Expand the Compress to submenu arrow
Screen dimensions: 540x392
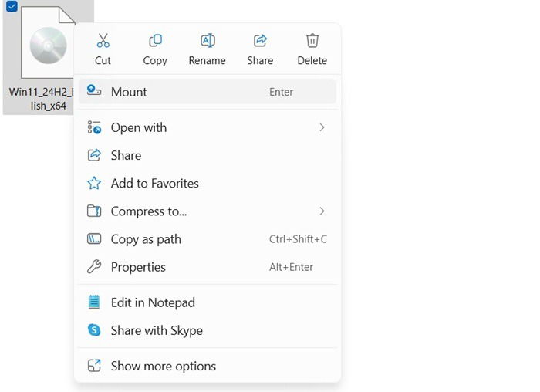point(322,211)
